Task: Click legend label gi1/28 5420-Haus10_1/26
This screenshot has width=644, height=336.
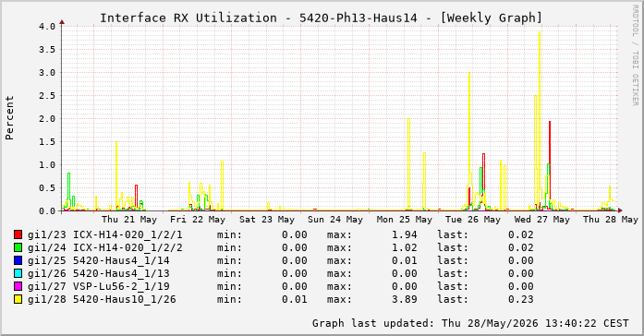Action: coord(102,299)
